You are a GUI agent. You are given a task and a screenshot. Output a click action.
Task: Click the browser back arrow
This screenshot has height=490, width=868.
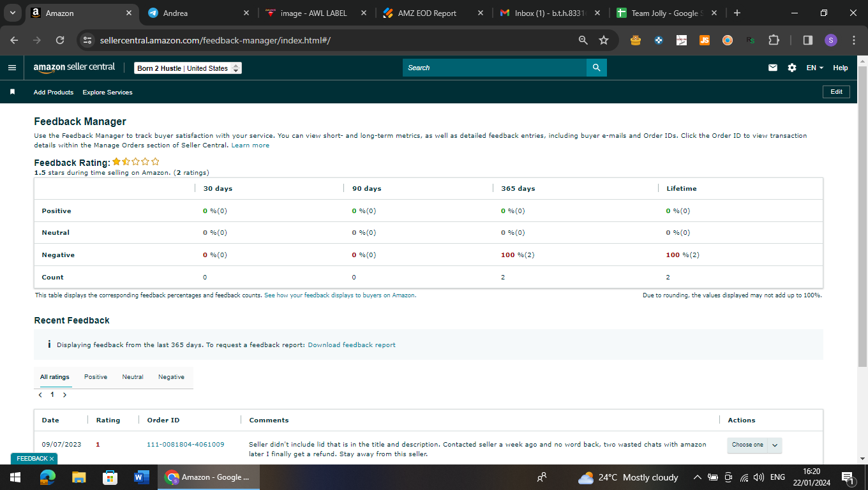14,40
